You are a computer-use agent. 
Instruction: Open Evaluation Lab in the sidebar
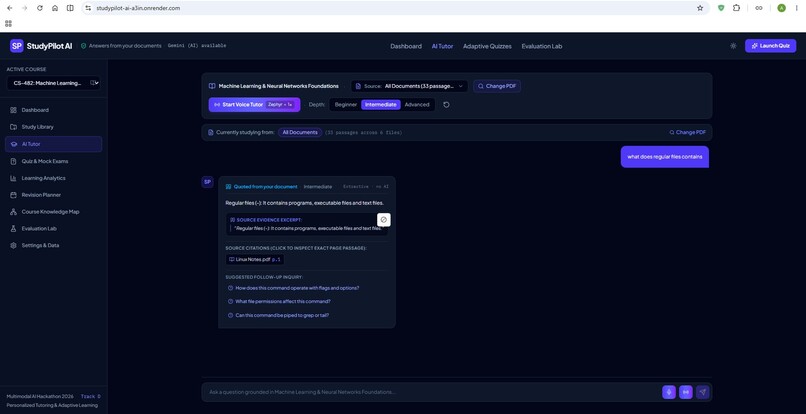53,228
